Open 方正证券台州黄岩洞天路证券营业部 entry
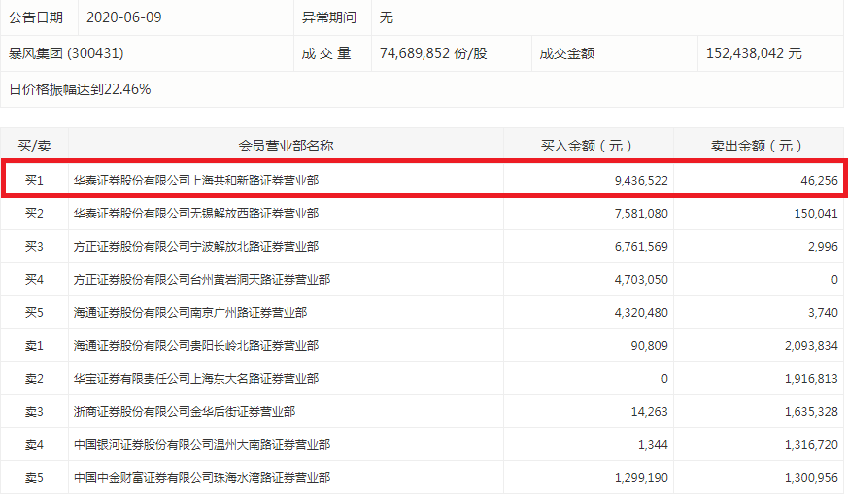 coord(202,279)
